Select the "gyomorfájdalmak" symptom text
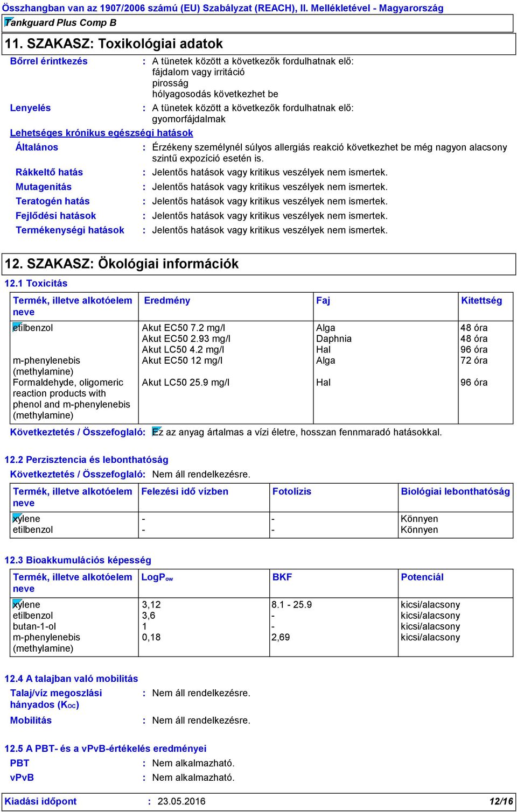Image resolution: width=517 pixels, height=812 pixels. [x=188, y=119]
